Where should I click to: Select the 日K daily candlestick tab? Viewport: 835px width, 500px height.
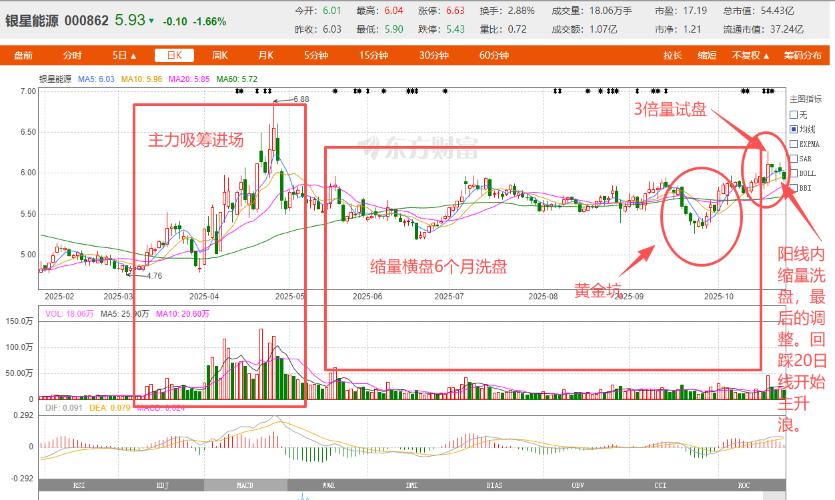[x=174, y=55]
